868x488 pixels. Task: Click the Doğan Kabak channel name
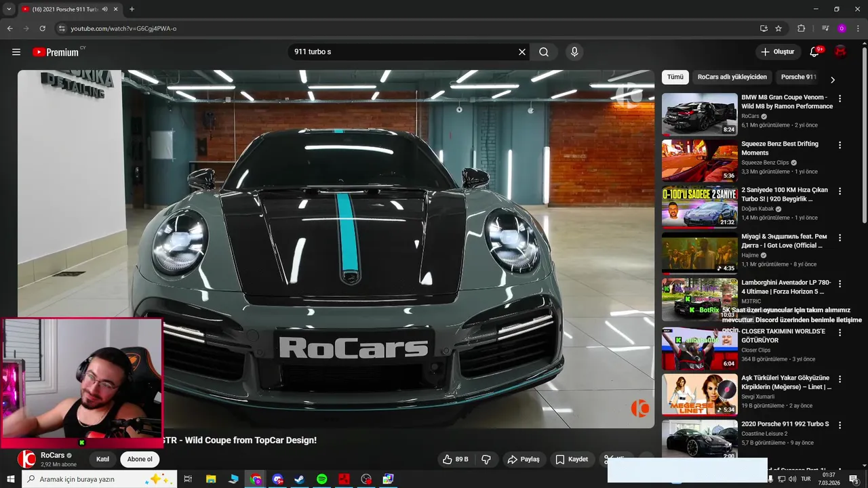(x=757, y=209)
